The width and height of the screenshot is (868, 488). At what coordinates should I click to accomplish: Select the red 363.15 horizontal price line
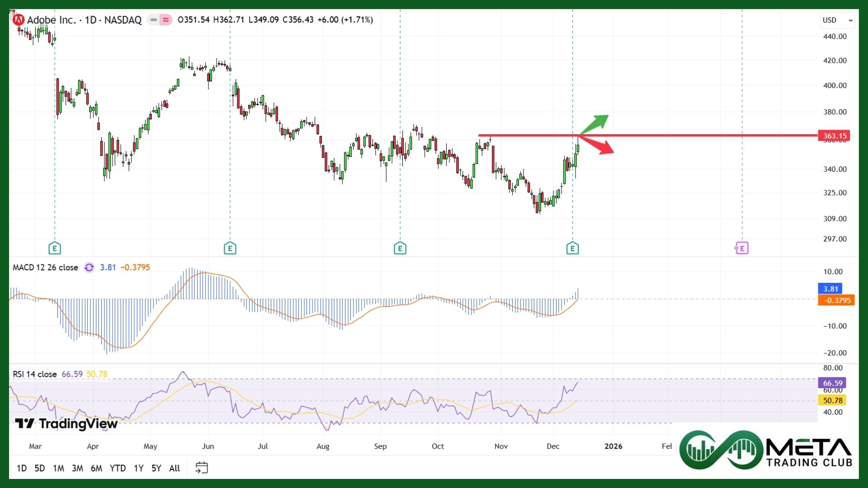coord(678,135)
